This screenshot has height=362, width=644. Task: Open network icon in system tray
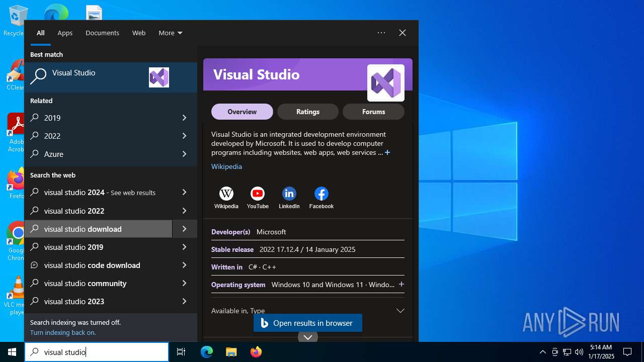pyautogui.click(x=567, y=352)
